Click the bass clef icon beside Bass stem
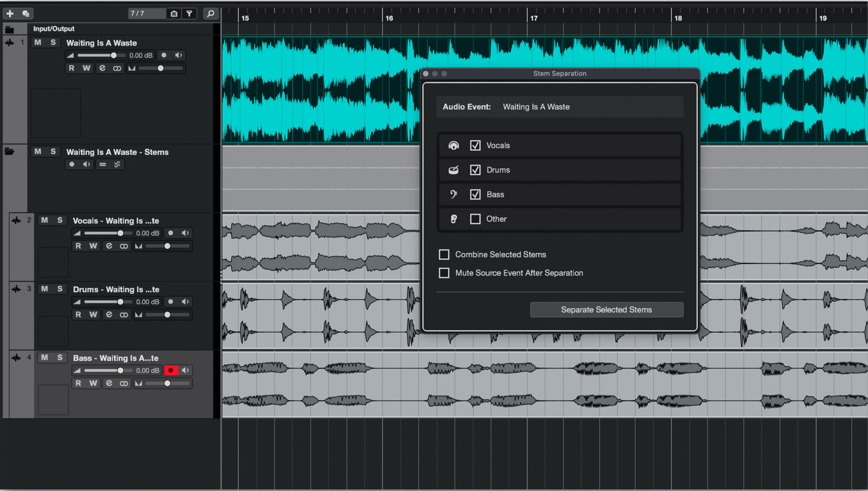The height and width of the screenshot is (491, 868). (x=453, y=194)
